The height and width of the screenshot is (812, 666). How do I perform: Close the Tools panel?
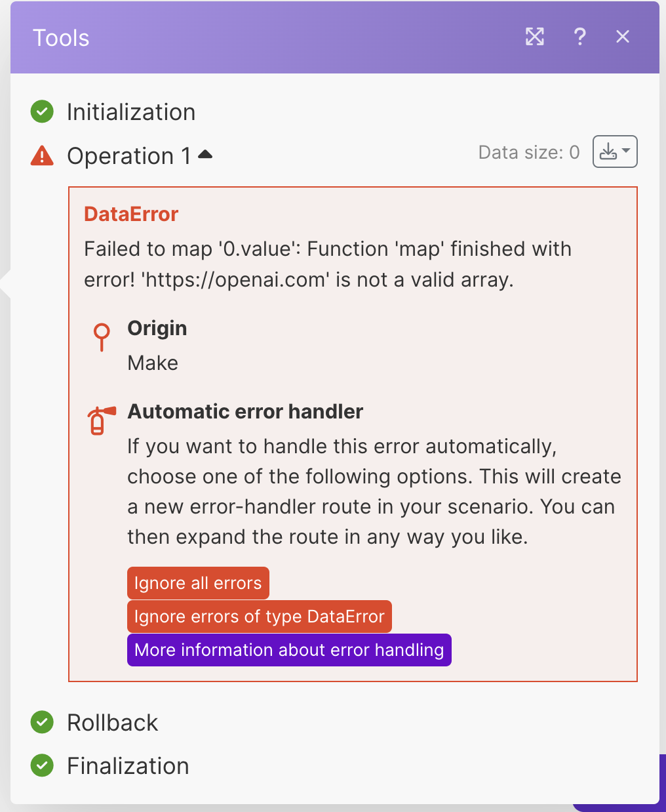click(x=623, y=37)
